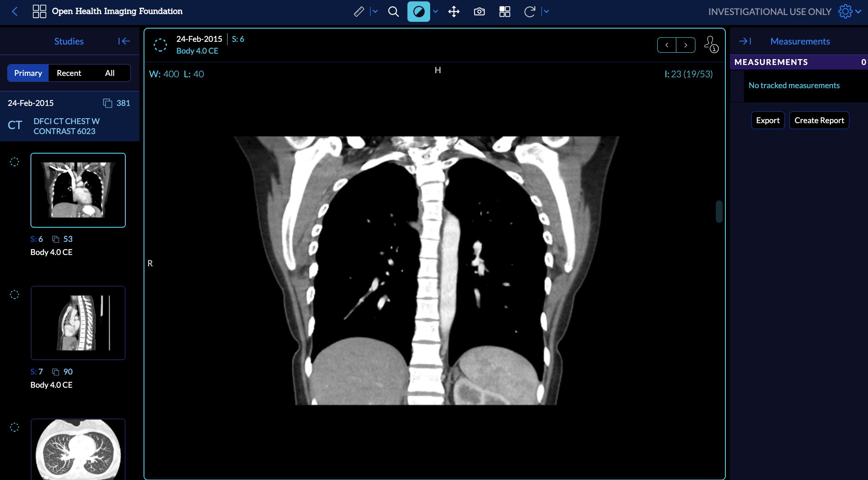Image resolution: width=868 pixels, height=480 pixels.
Task: Collapse the Studies panel
Action: click(123, 41)
